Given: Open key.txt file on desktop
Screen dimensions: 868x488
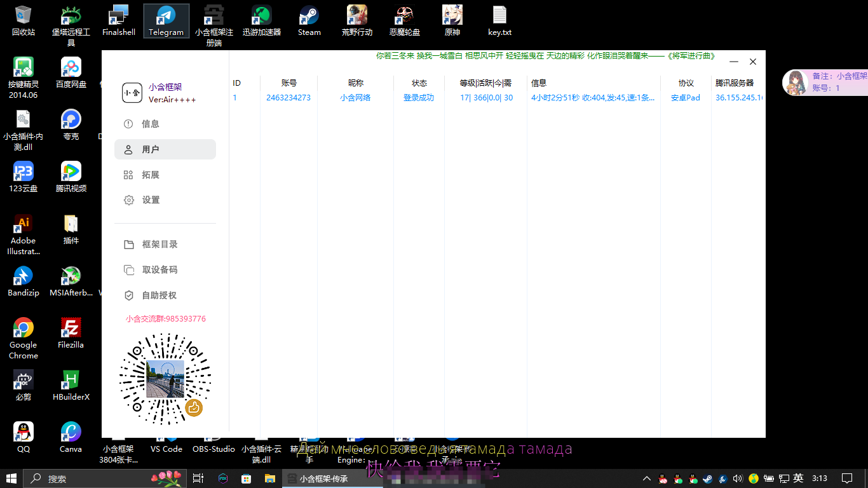Looking at the screenshot, I should (x=499, y=20).
